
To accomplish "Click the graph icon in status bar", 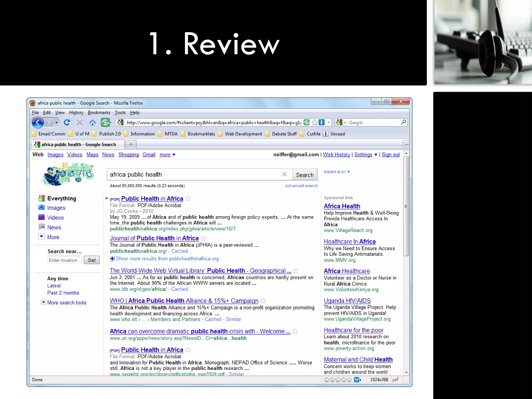I will click(396, 380).
